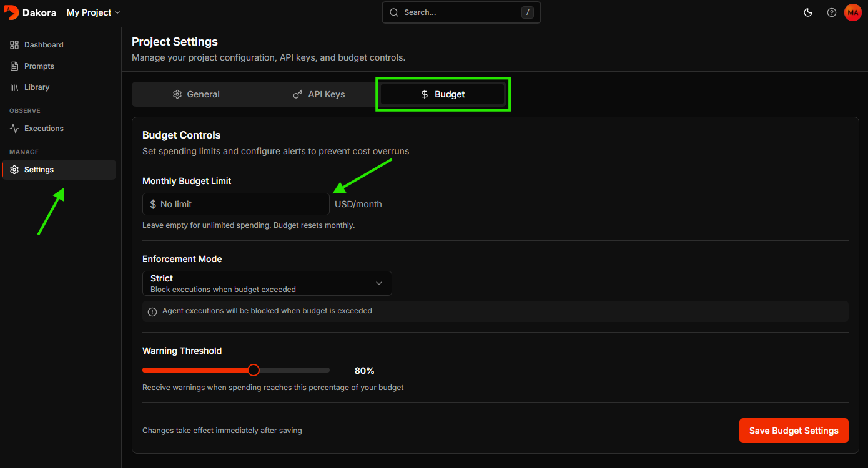Click the 'Changes take effect immediately after saving' text
Screen dimensions: 868x468
222,431
